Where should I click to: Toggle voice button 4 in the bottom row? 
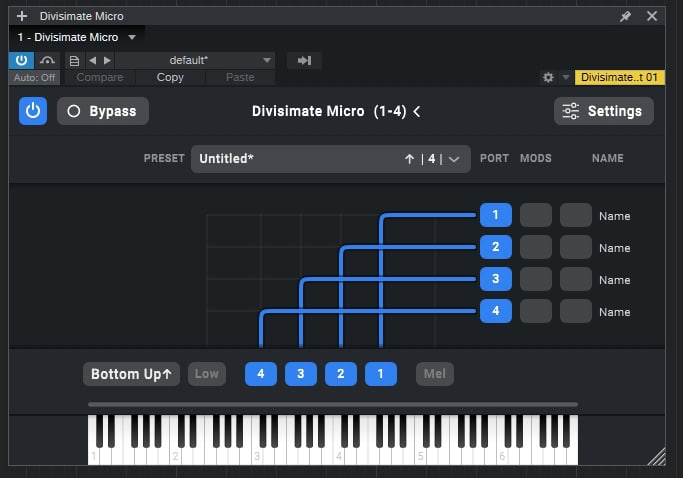261,374
